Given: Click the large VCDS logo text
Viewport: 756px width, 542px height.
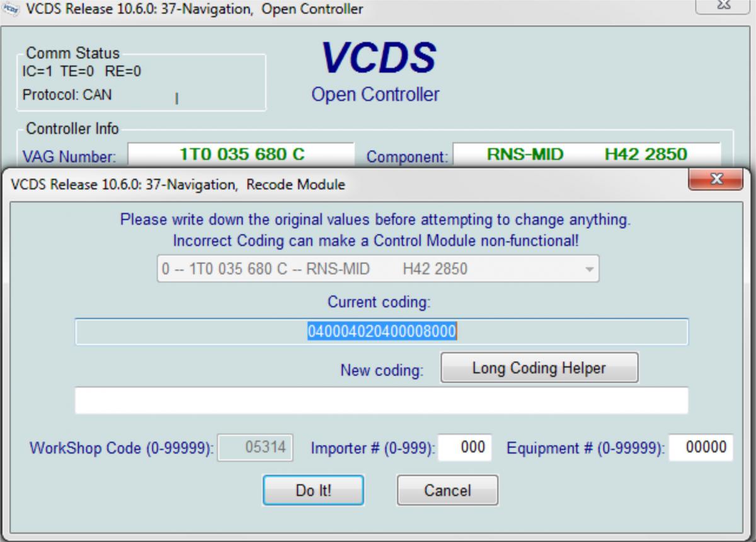Looking at the screenshot, I should 378,58.
